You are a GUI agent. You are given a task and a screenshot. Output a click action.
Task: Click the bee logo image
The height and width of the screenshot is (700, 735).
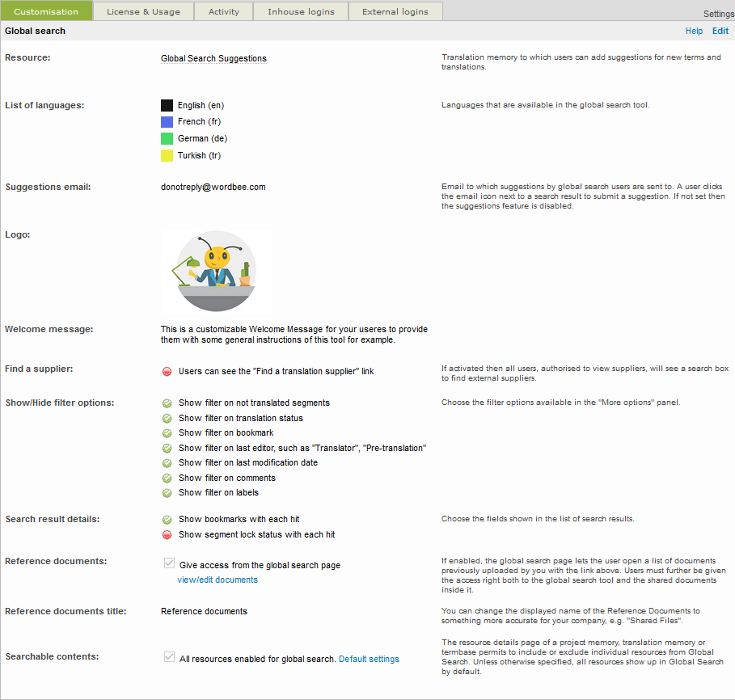click(215, 271)
